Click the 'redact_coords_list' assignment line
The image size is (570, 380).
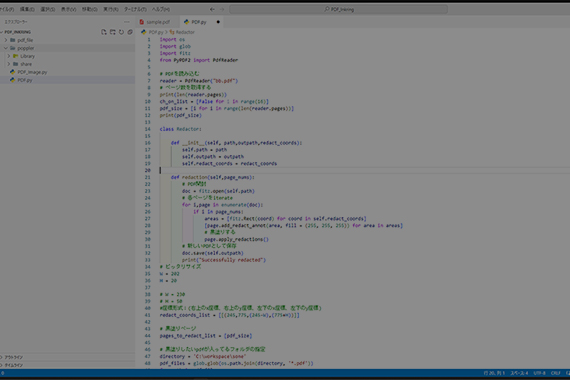coord(229,315)
